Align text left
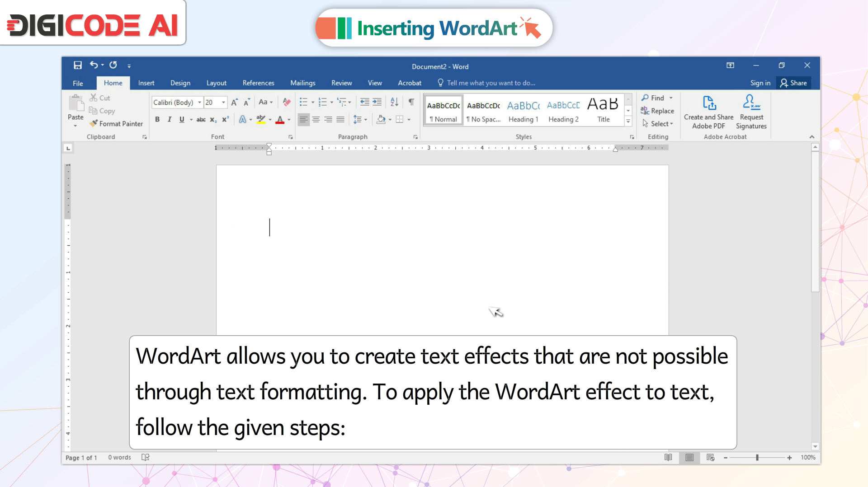 coord(303,120)
